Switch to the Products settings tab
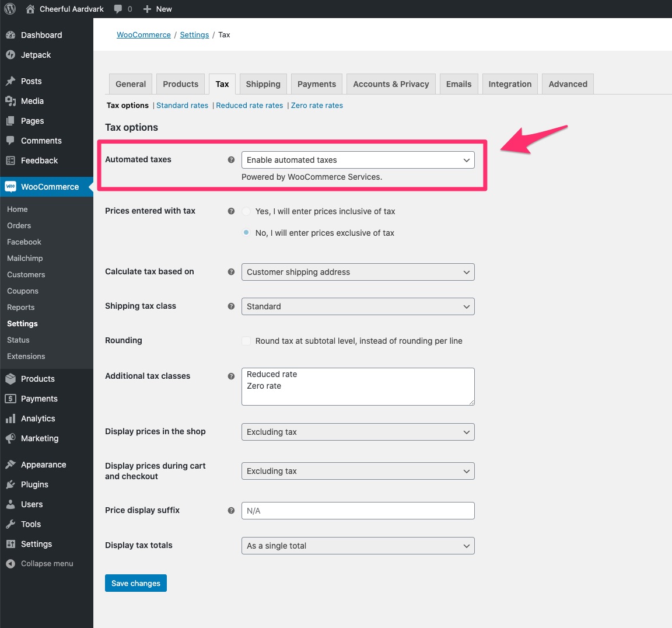Viewport: 672px width, 628px height. [x=180, y=84]
